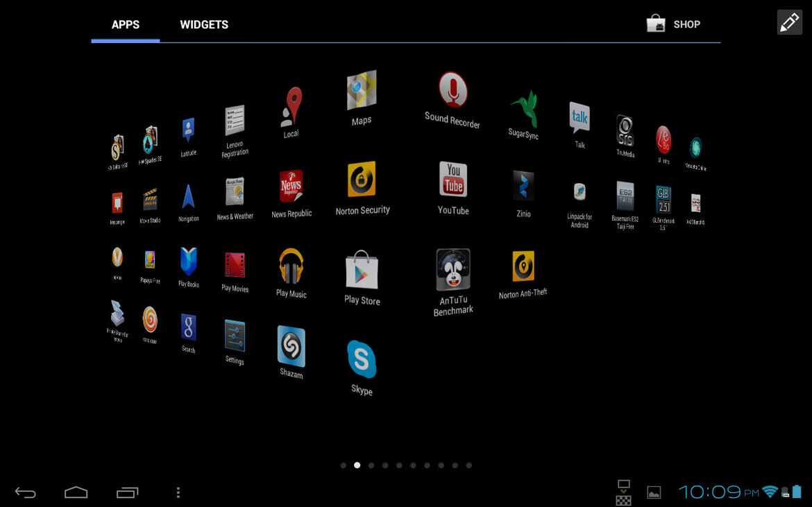812x507 pixels.
Task: Jump to the first page indicator dot
Action: [344, 465]
